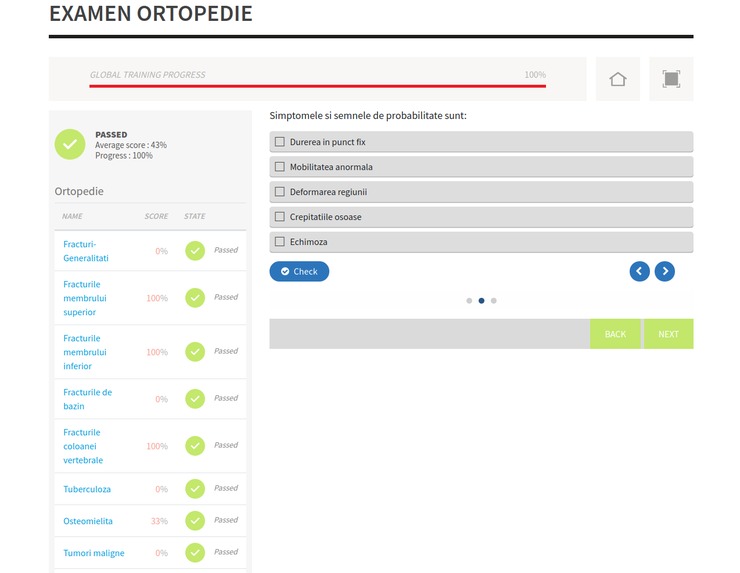Click the green BACK button
Screen dimensions: 740x573
point(615,334)
